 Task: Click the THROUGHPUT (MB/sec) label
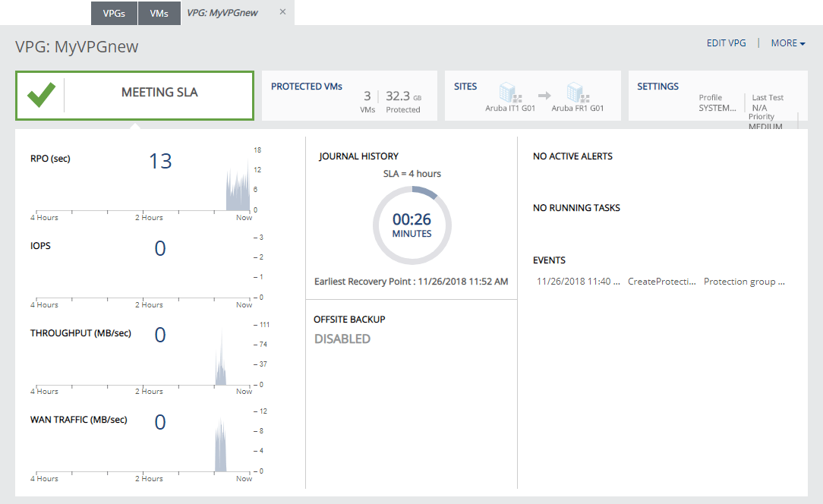point(80,333)
